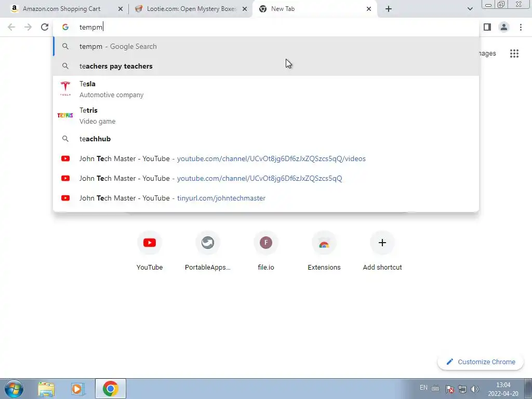Open the Windows Start menu
Screen dimensions: 532x399
point(14,389)
